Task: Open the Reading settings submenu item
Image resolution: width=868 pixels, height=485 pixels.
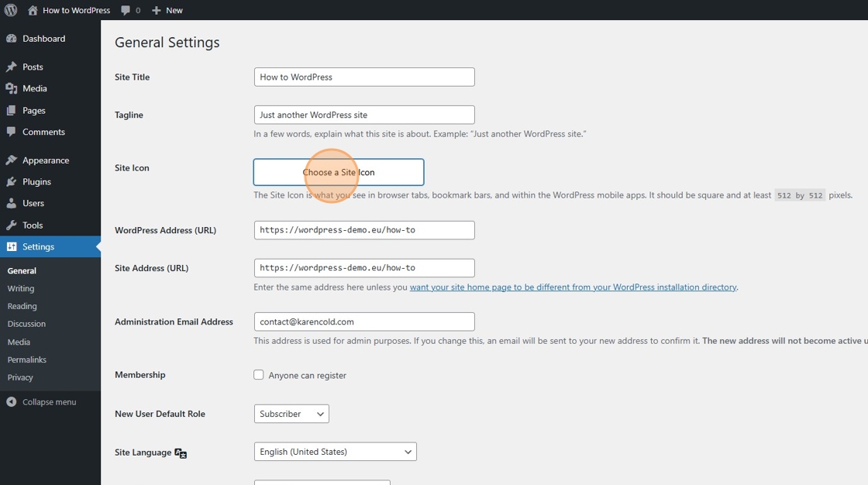Action: pyautogui.click(x=22, y=306)
